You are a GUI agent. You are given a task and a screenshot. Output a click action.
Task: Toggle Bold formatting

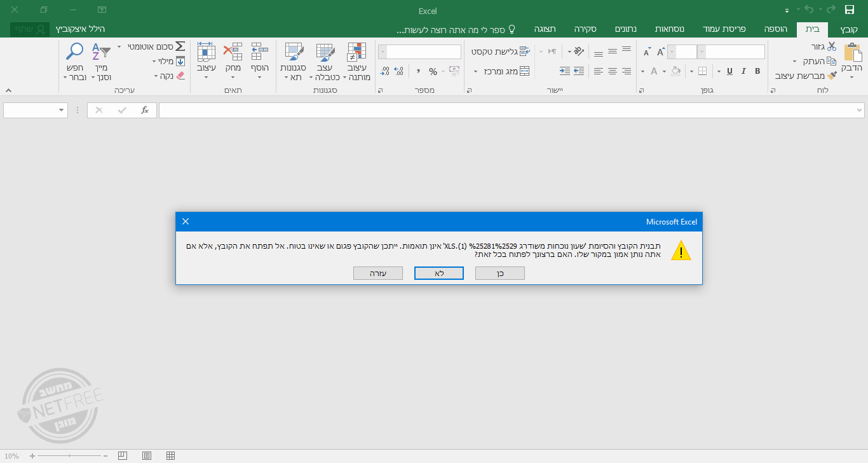click(x=757, y=71)
